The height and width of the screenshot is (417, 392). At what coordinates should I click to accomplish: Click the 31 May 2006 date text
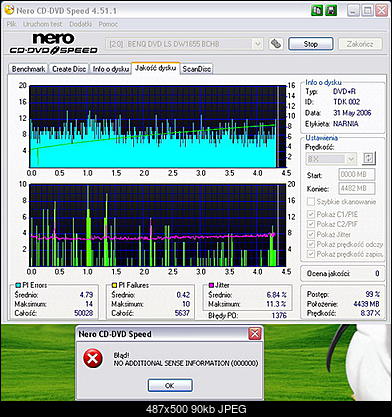352,113
